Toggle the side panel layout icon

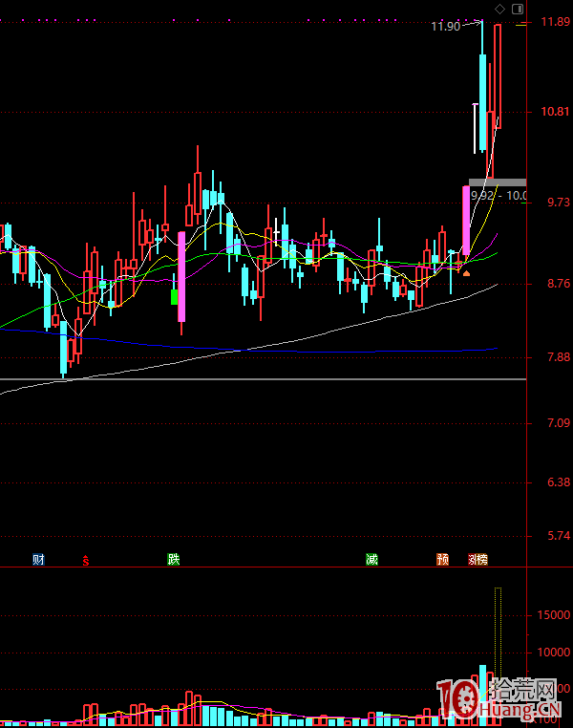[518, 9]
